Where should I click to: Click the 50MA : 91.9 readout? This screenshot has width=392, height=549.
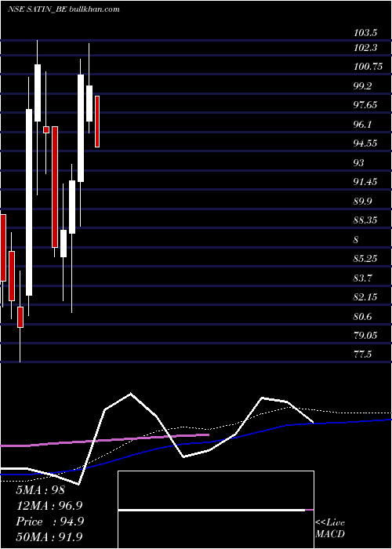point(49,537)
